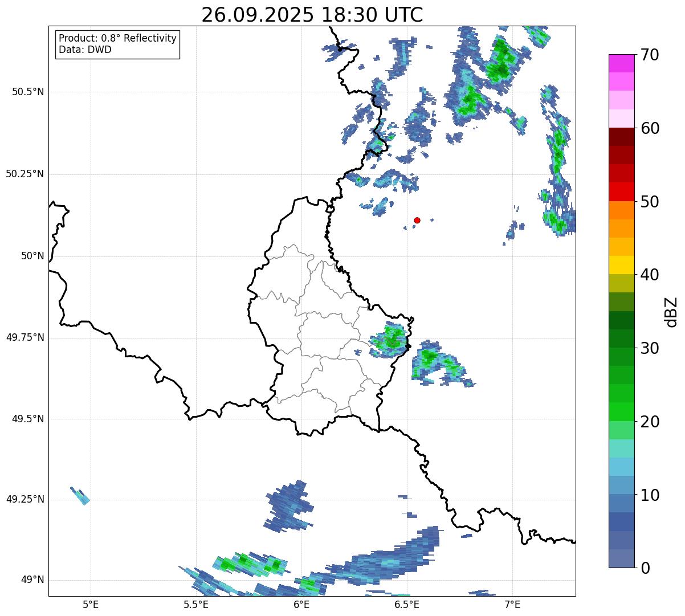
Task: Click the magenta top segment of colorbar
Action: click(x=621, y=63)
